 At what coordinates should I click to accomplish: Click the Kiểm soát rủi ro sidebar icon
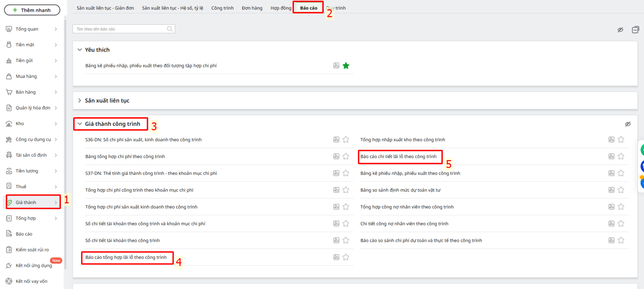click(9, 250)
